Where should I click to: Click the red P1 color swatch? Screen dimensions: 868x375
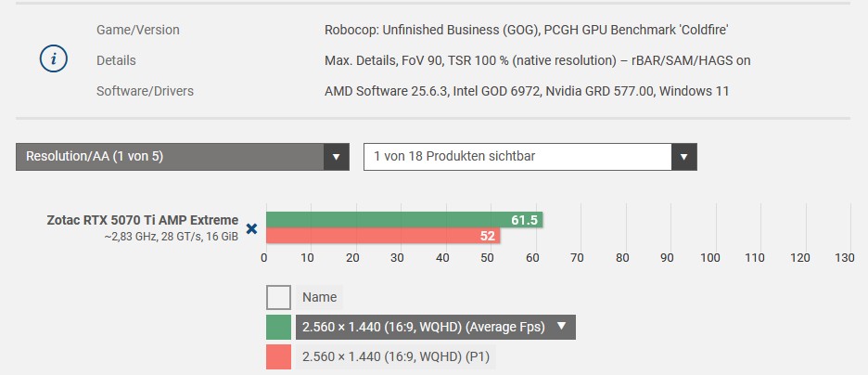coord(278,356)
